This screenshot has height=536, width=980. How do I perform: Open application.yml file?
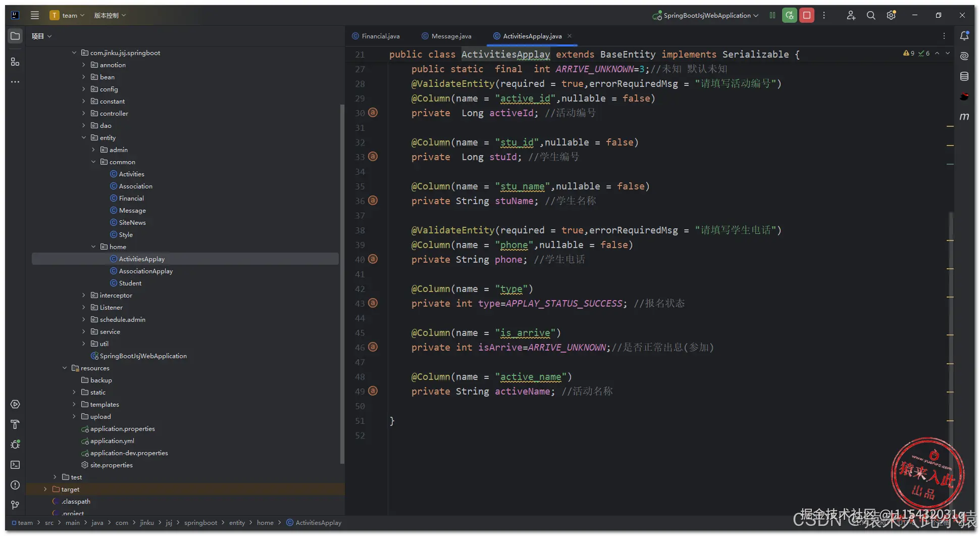[112, 441]
